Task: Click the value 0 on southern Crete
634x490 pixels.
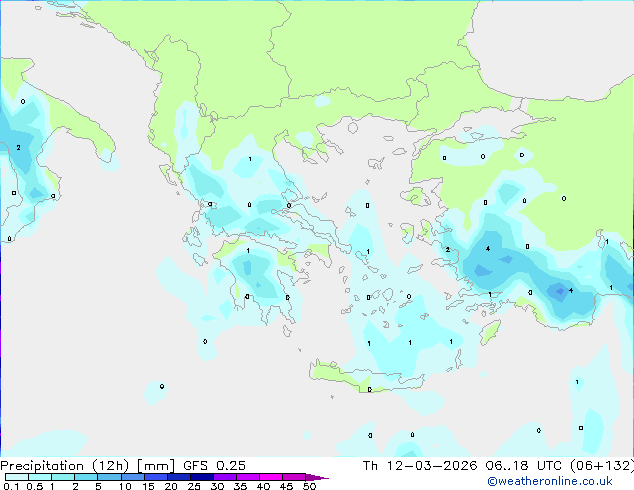Action: click(370, 389)
